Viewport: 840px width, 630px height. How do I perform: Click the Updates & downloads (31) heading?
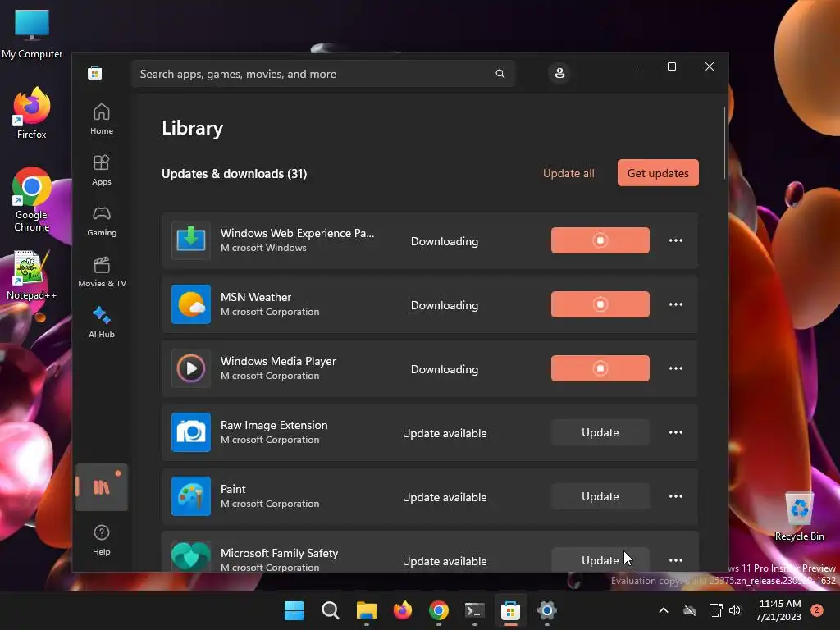[x=234, y=174]
